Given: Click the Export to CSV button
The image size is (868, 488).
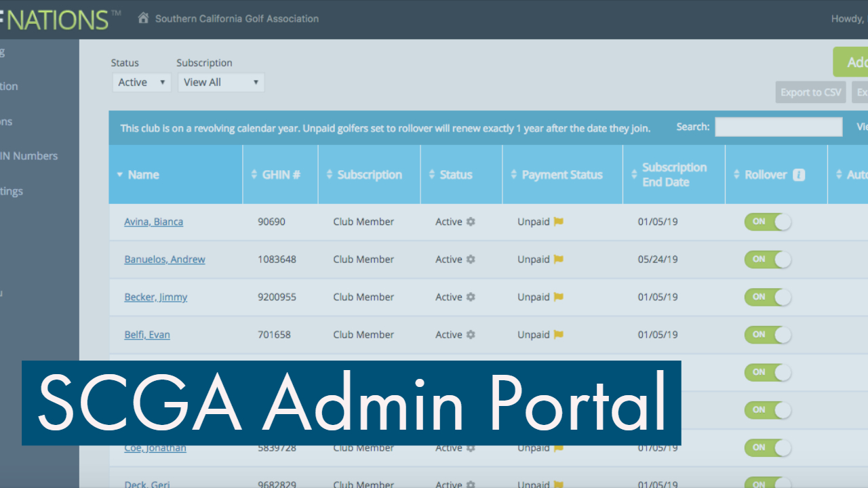Looking at the screenshot, I should [810, 93].
